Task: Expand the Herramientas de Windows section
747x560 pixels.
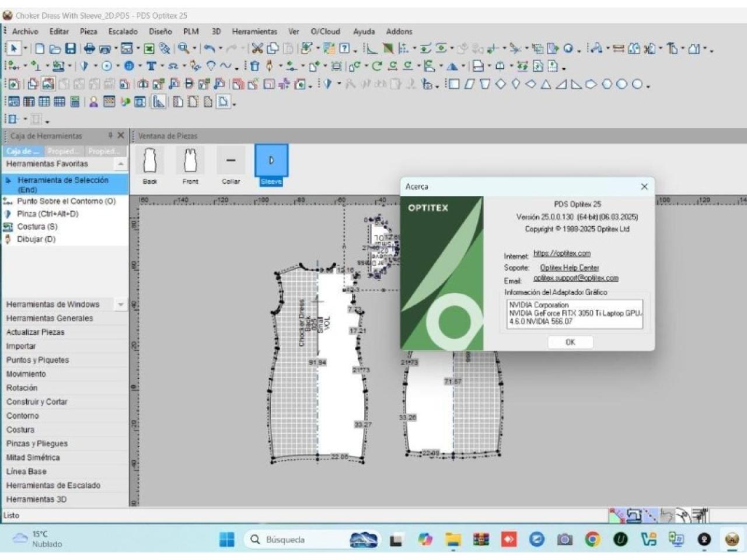Action: [120, 304]
